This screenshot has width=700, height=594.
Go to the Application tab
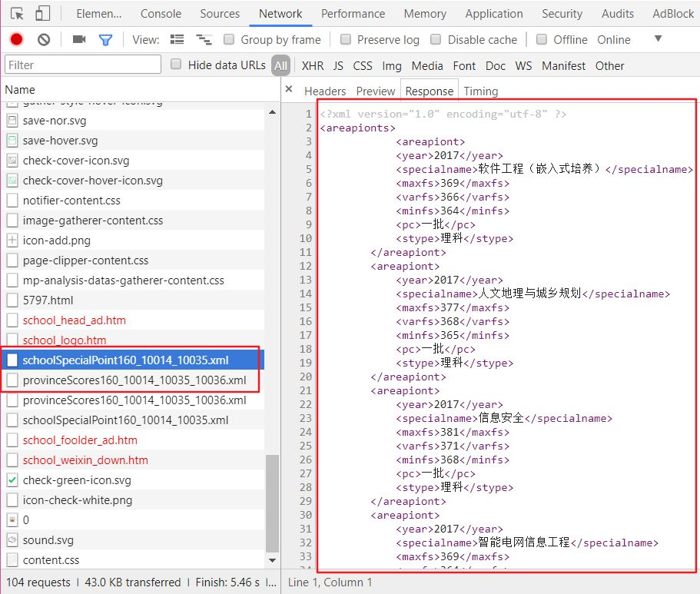[494, 14]
